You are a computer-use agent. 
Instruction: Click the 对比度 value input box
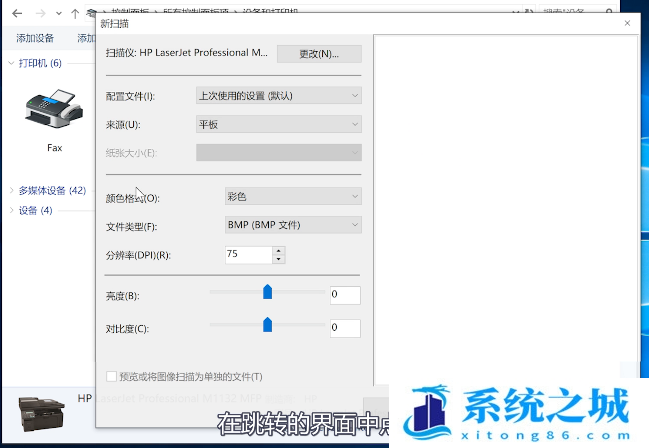point(345,328)
